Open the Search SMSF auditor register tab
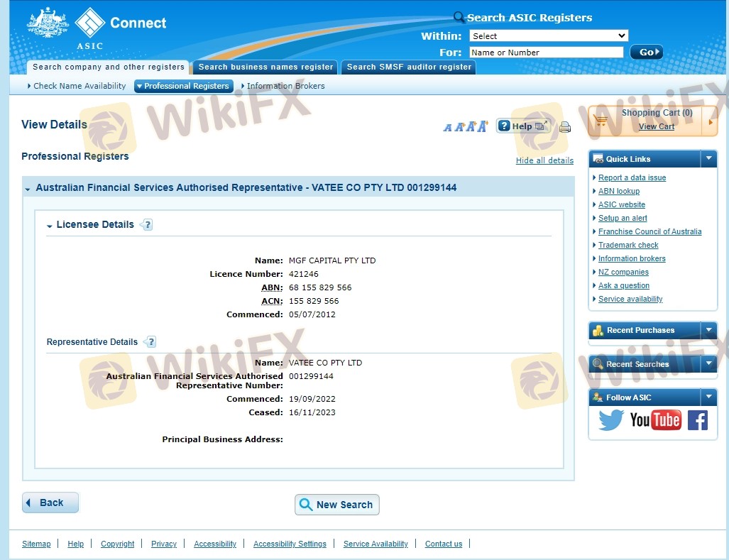The height and width of the screenshot is (560, 729). [409, 67]
